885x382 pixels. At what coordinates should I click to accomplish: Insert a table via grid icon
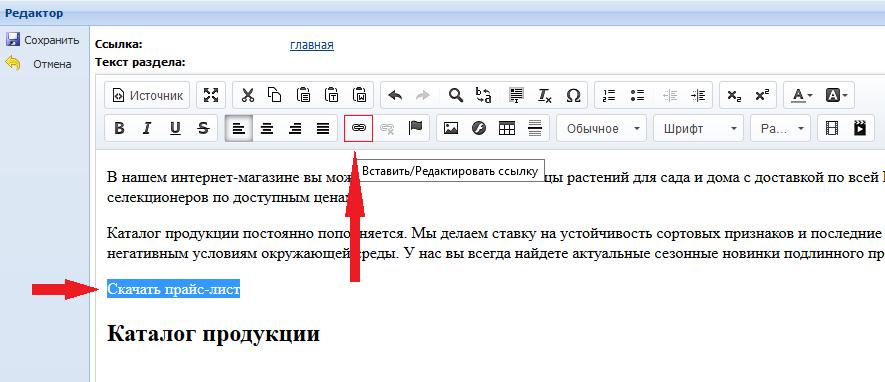pyautogui.click(x=507, y=129)
